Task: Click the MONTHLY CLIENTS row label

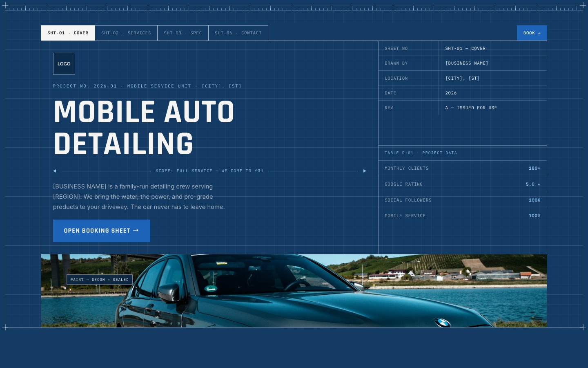Action: [407, 168]
